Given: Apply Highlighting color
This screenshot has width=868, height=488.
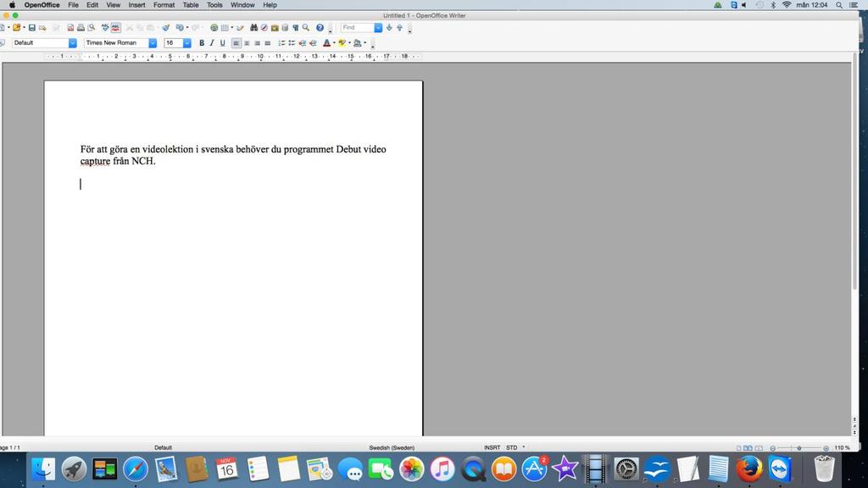Looking at the screenshot, I should coord(342,42).
